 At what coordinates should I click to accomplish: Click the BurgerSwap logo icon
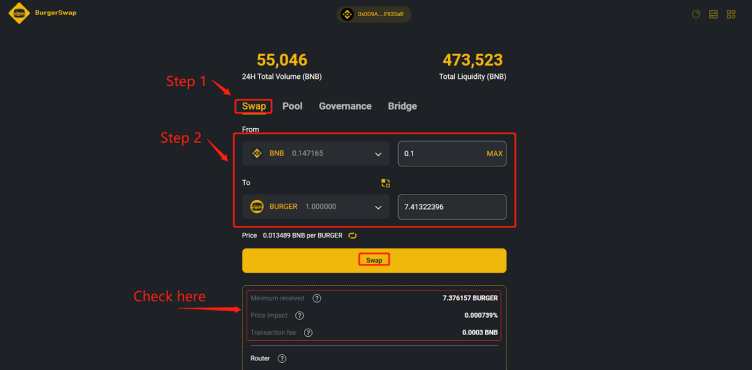point(19,13)
